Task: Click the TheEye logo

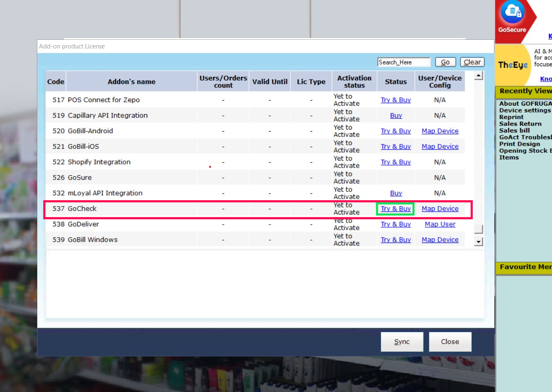Action: [513, 65]
